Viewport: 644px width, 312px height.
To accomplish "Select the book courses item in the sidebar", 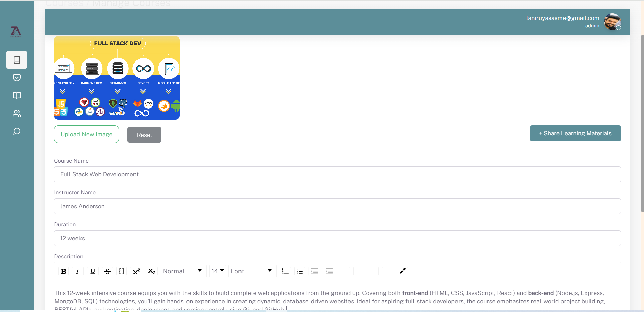I will click(17, 60).
